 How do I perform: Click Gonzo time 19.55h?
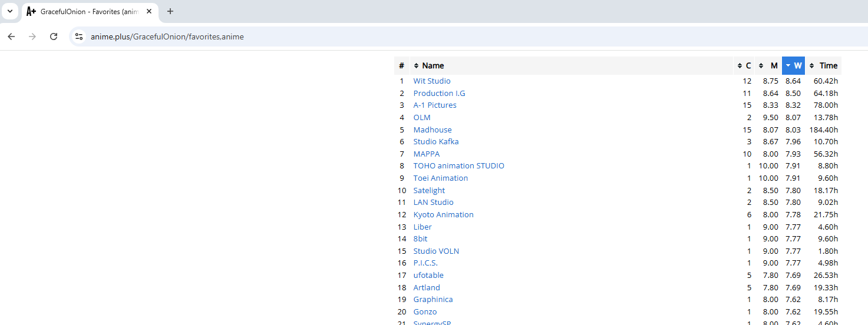[x=826, y=312]
